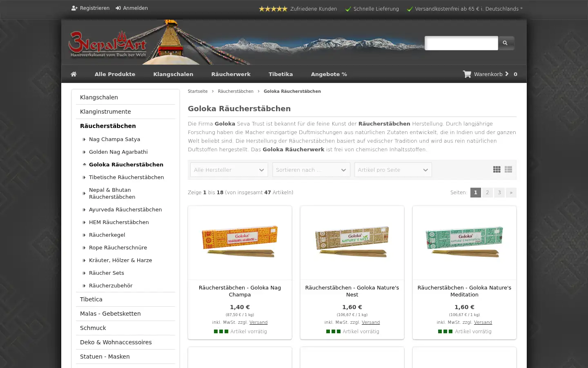Click arrow beside Tibetische Räucherstäbchen
The width and height of the screenshot is (588, 368).
pos(84,177)
